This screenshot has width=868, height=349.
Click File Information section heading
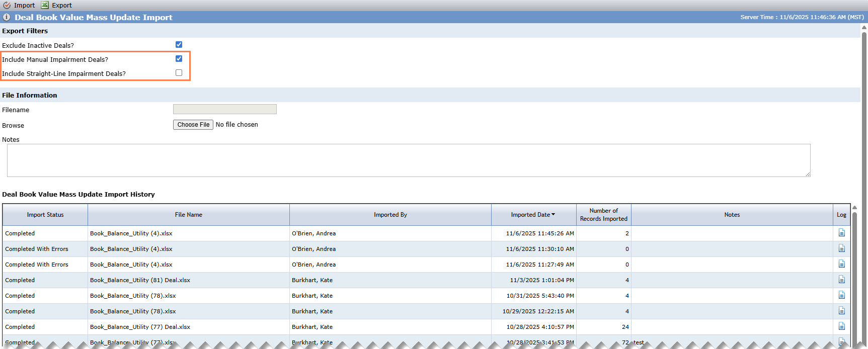tap(30, 95)
